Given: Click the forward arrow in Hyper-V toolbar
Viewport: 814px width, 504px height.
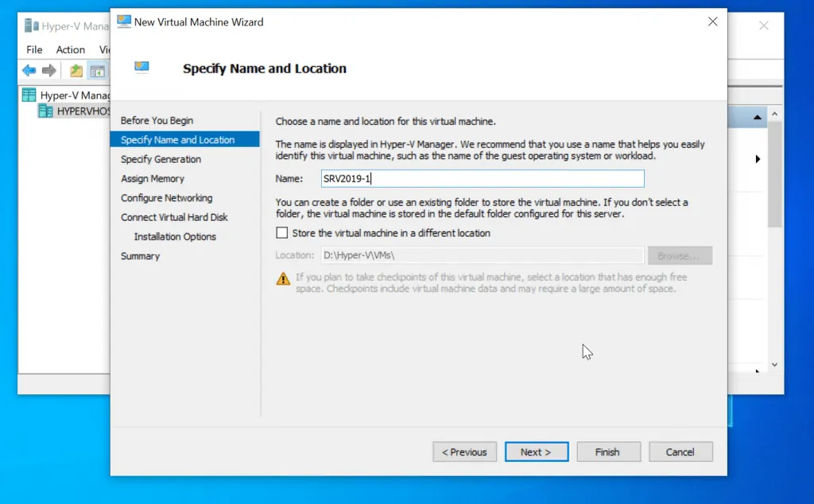Looking at the screenshot, I should [49, 71].
